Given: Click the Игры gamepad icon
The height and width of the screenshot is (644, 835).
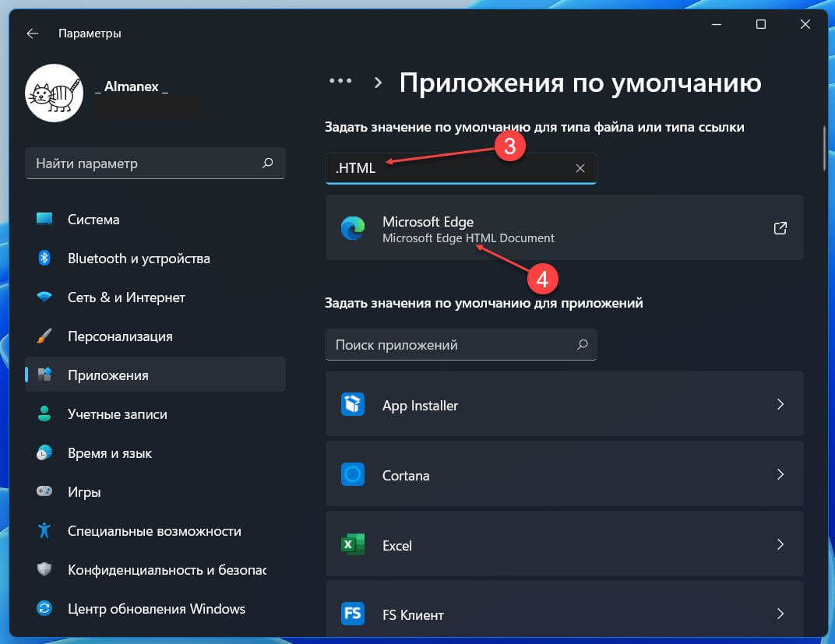Looking at the screenshot, I should click(x=44, y=491).
